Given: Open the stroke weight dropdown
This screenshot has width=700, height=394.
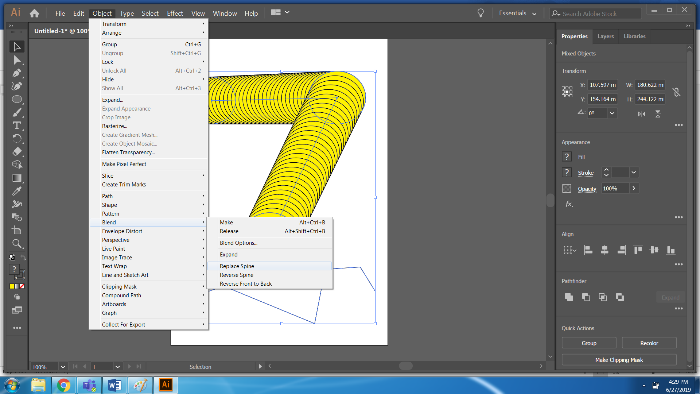Looking at the screenshot, I should (x=634, y=172).
